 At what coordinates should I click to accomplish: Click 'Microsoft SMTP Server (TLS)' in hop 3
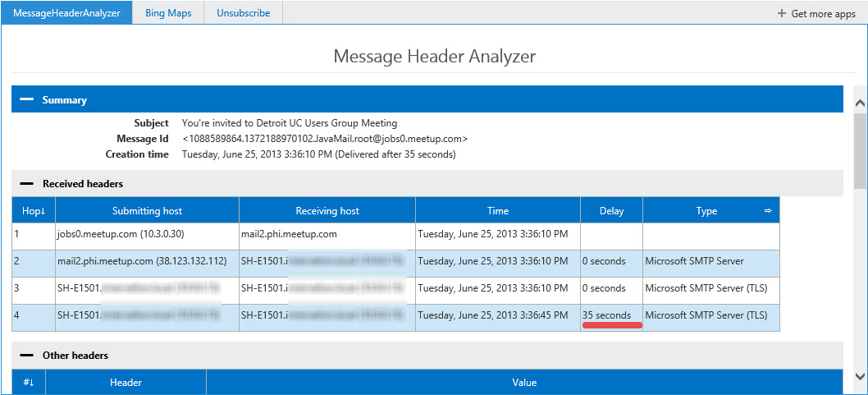[x=711, y=288]
